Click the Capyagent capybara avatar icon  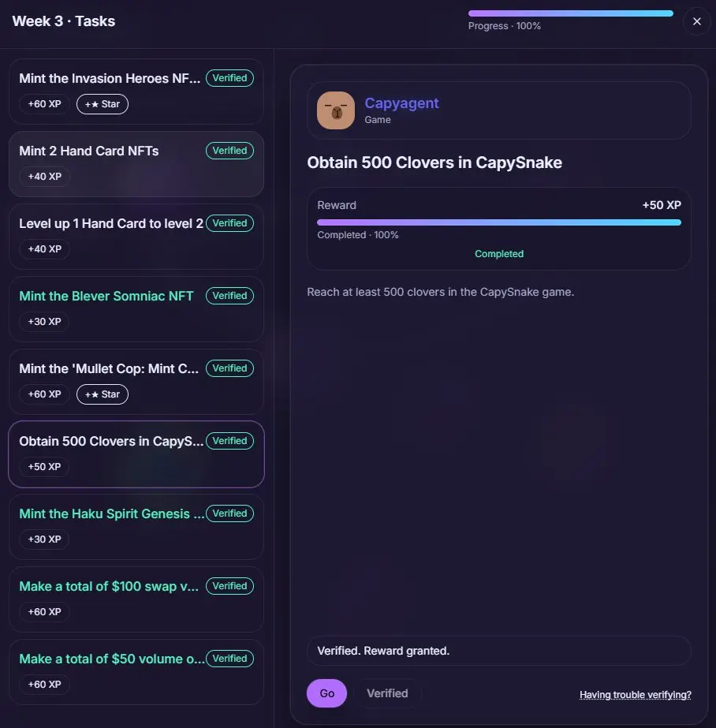click(335, 110)
